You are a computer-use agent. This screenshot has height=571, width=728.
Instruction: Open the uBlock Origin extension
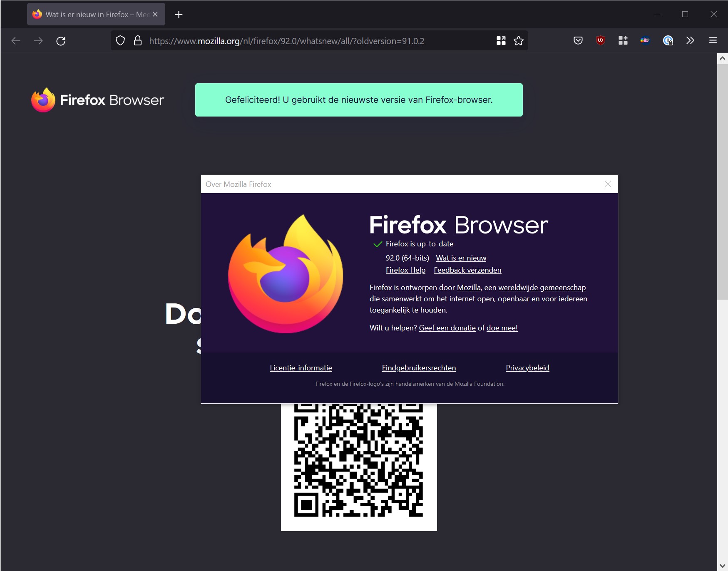(x=600, y=40)
